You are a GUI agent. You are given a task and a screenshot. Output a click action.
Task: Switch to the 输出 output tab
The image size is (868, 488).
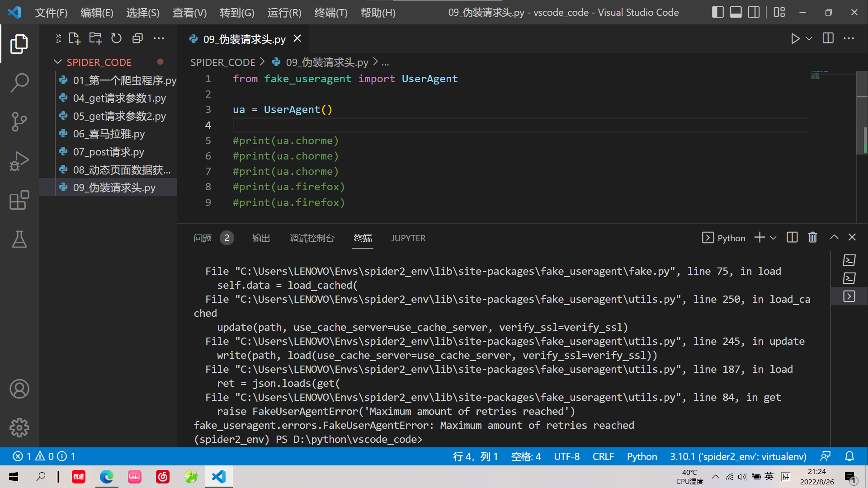(x=261, y=238)
